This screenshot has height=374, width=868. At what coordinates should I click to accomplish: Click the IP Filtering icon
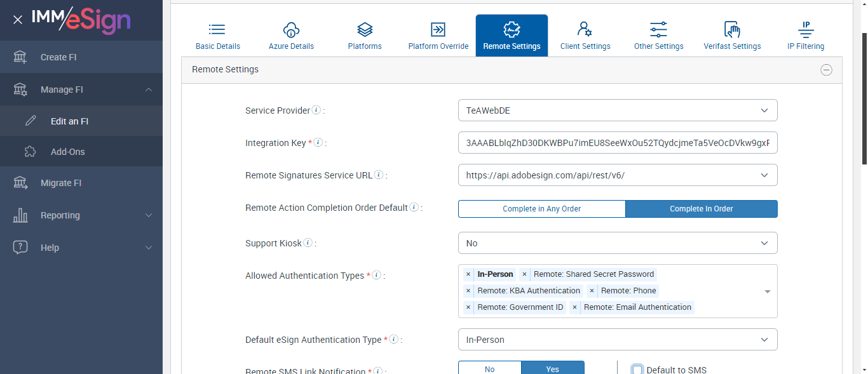[x=806, y=29]
